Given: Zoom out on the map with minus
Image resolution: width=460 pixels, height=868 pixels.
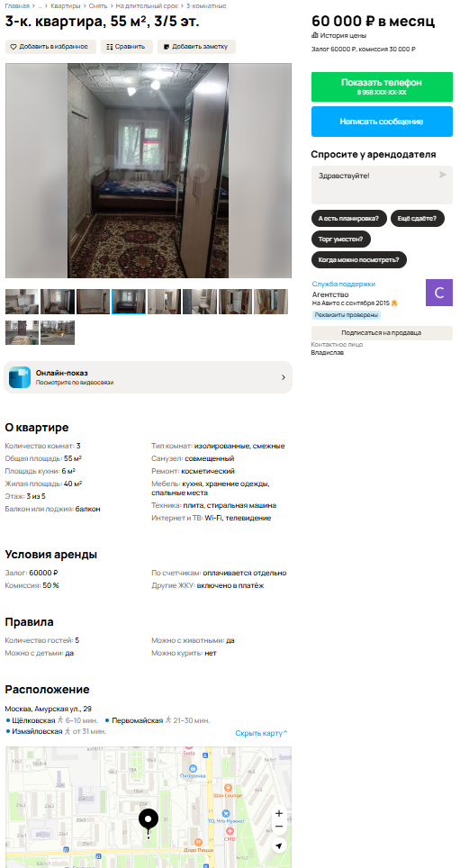Looking at the screenshot, I should pos(279,827).
